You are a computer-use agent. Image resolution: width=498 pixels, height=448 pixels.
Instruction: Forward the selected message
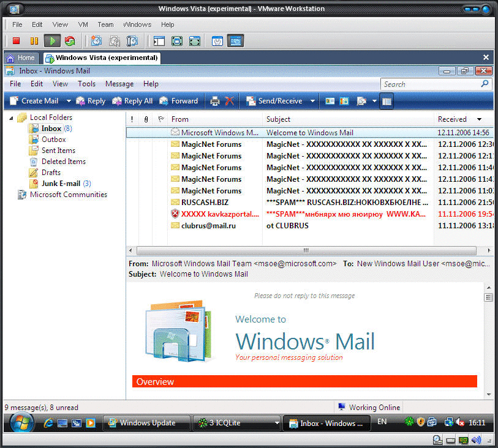[178, 101]
